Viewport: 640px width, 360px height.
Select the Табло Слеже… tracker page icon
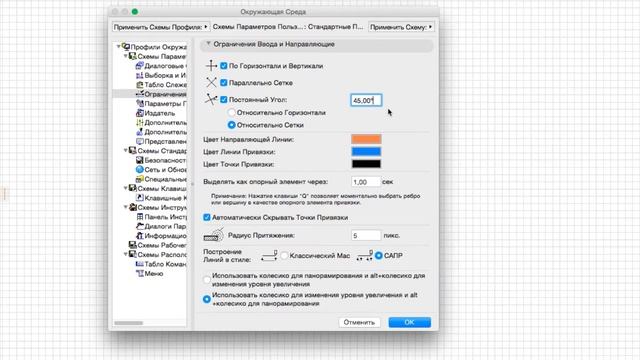[139, 84]
